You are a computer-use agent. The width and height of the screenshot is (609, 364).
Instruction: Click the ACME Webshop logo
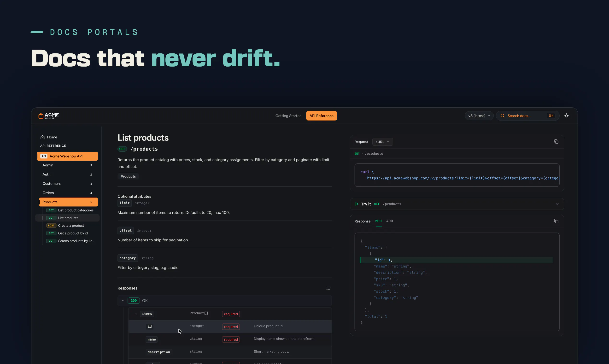[49, 115]
